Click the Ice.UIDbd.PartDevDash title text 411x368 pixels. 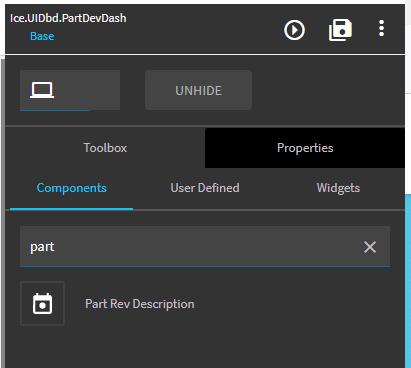68,18
